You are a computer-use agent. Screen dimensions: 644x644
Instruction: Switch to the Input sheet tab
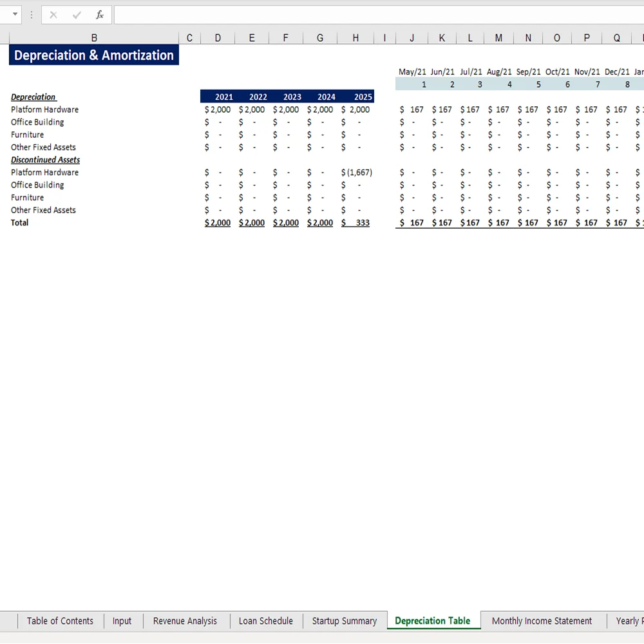click(122, 621)
